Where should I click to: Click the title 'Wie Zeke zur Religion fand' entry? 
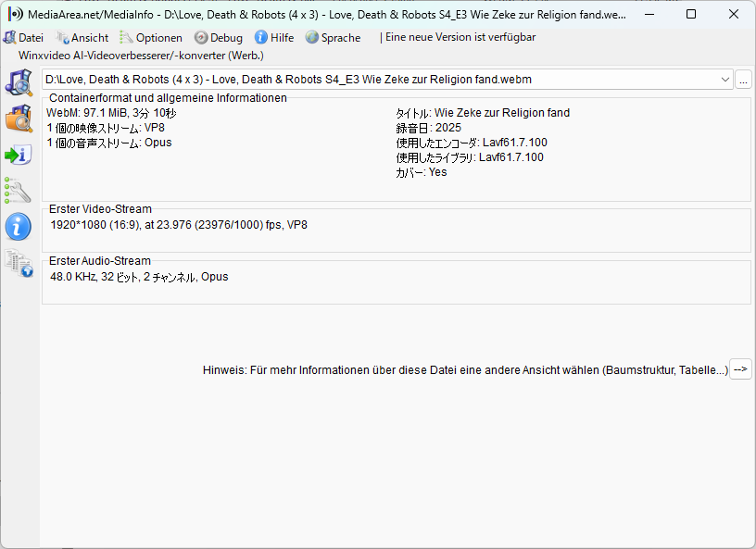483,113
